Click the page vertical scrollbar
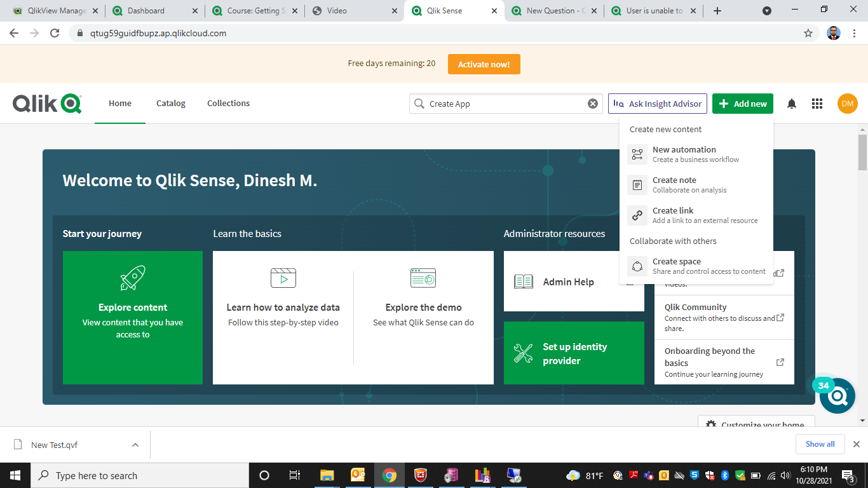Image resolution: width=868 pixels, height=488 pixels. [x=862, y=152]
